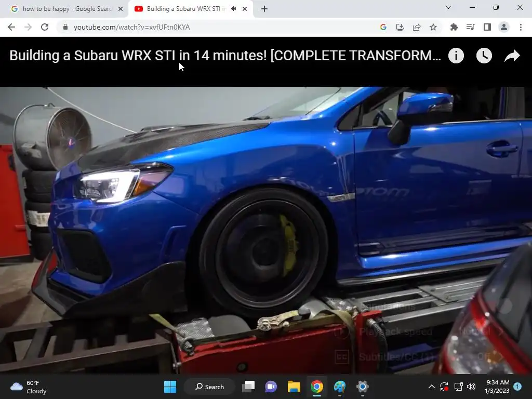Close the how to be happy tab

click(x=121, y=9)
